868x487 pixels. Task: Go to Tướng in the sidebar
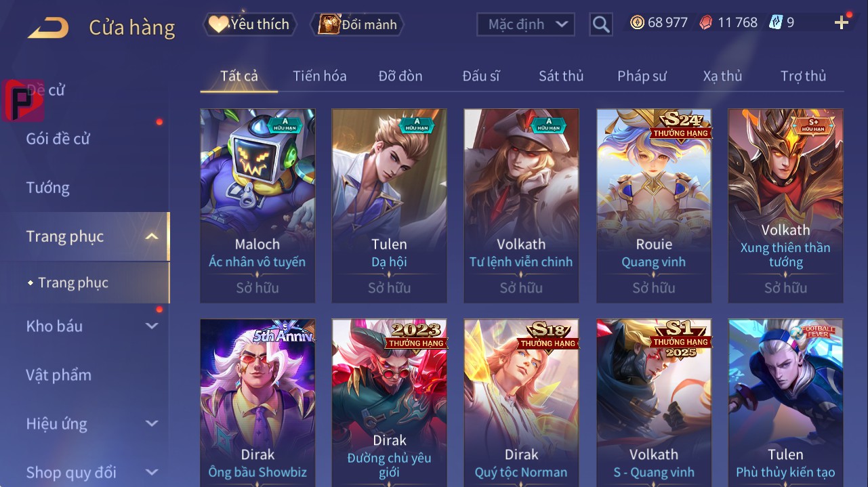pos(48,188)
